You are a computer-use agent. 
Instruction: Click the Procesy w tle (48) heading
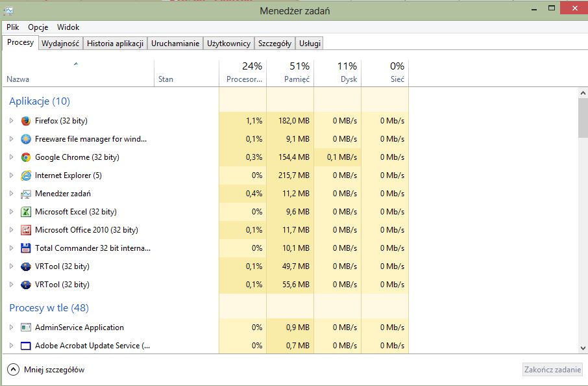(49, 308)
